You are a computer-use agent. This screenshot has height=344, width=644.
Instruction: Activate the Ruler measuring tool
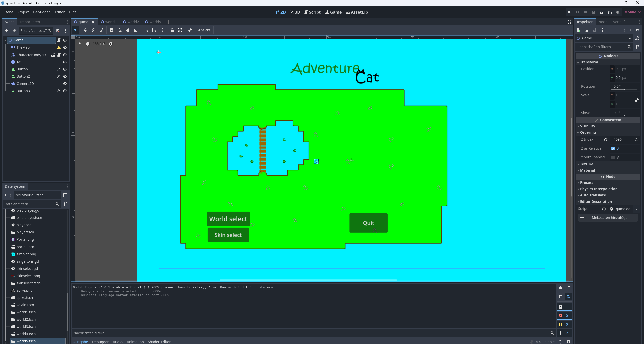pos(136,30)
